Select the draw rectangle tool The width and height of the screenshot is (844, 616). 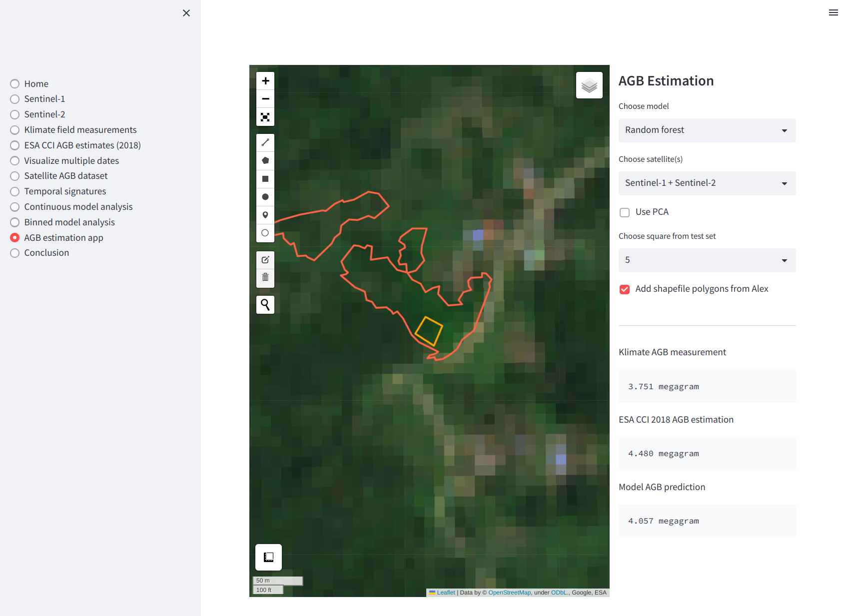pos(265,179)
